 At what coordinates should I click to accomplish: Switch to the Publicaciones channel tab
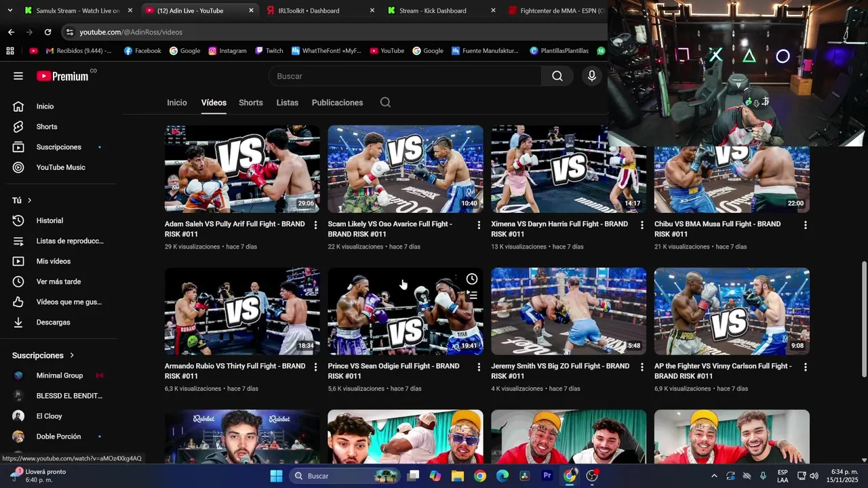[x=337, y=102]
